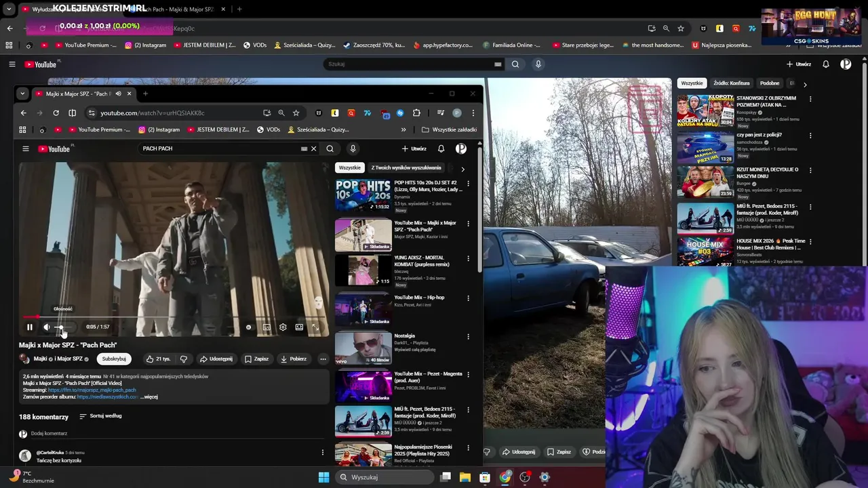
Task: Select Wszystkie chip in front window
Action: click(x=350, y=167)
